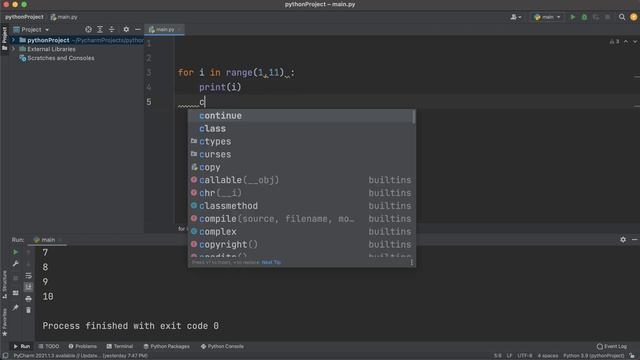Expand all items in Project panel

[100, 29]
